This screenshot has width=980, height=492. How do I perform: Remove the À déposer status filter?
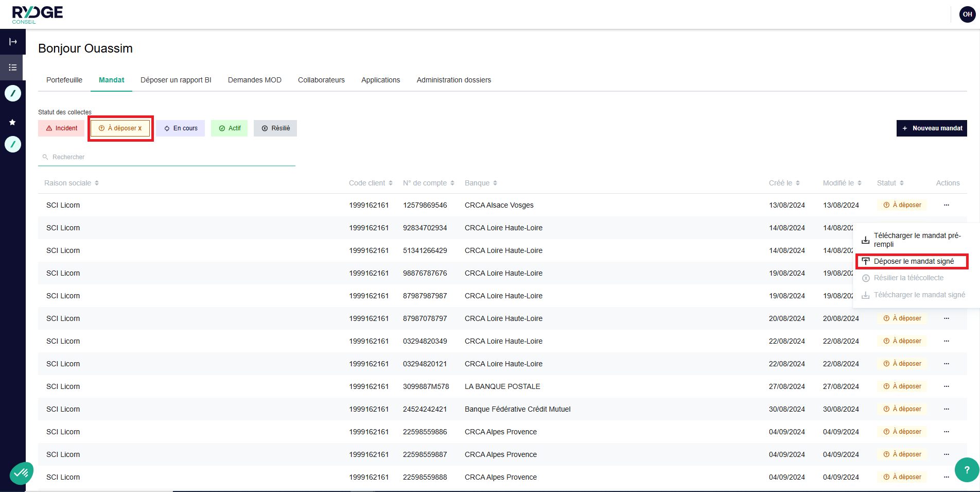point(120,128)
